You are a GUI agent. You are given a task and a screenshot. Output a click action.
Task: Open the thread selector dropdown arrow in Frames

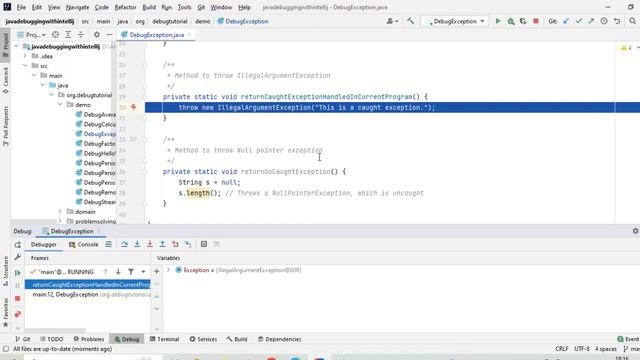click(143, 271)
